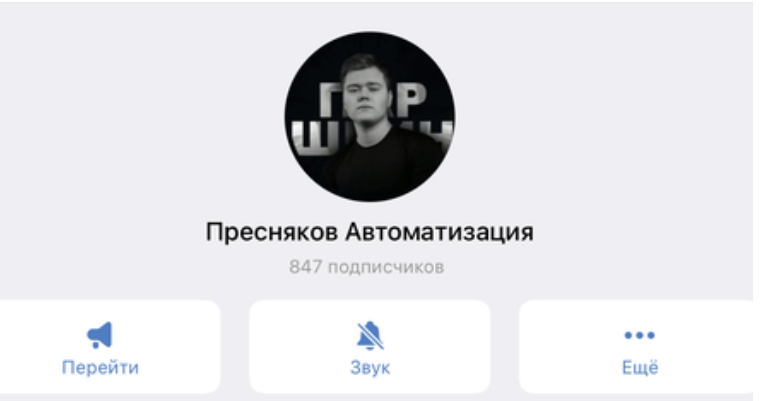Go to channel using Перейти button
This screenshot has width=761, height=401.
click(107, 347)
